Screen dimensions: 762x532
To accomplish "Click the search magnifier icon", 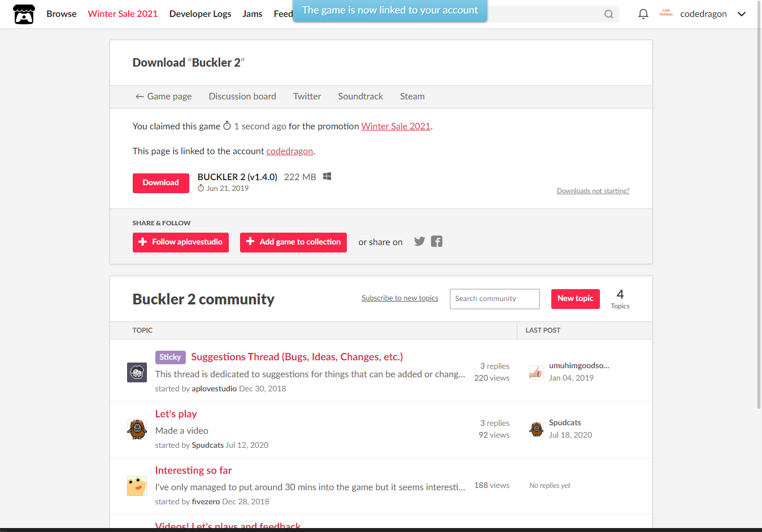I will tap(608, 14).
